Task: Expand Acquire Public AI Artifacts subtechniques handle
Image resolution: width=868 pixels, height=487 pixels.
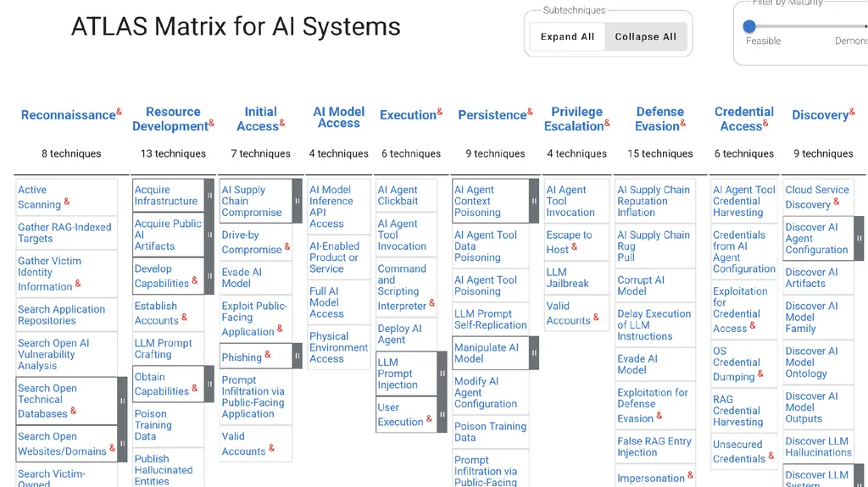Action: point(209,235)
